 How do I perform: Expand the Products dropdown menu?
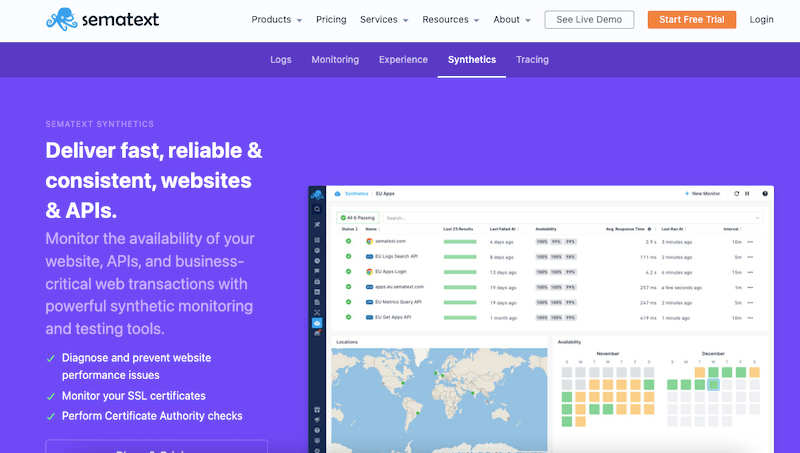tap(277, 19)
